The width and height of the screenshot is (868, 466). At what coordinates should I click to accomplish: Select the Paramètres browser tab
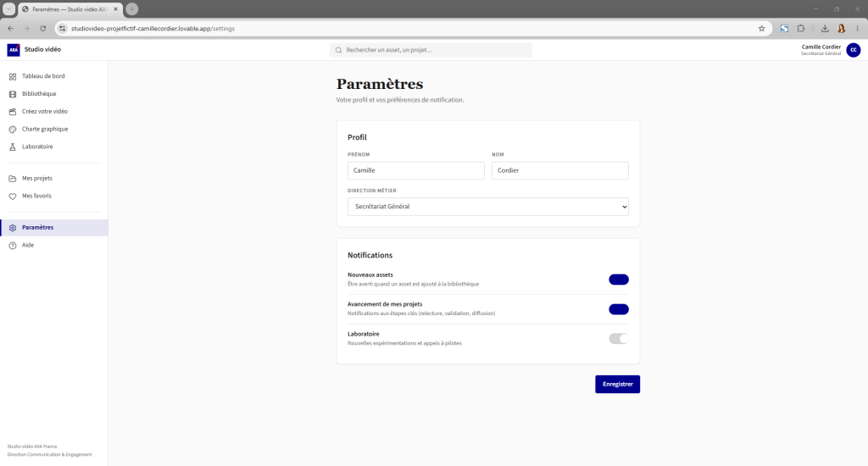pyautogui.click(x=70, y=9)
